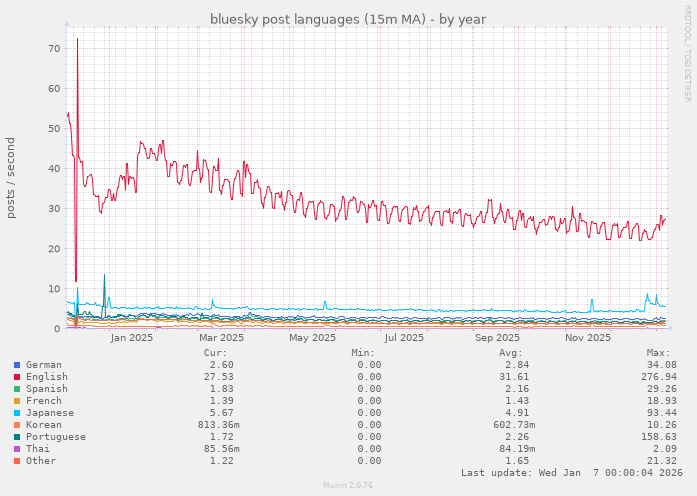The image size is (697, 496).
Task: Click the 'Sep 2025' x-axis label
Action: click(497, 338)
